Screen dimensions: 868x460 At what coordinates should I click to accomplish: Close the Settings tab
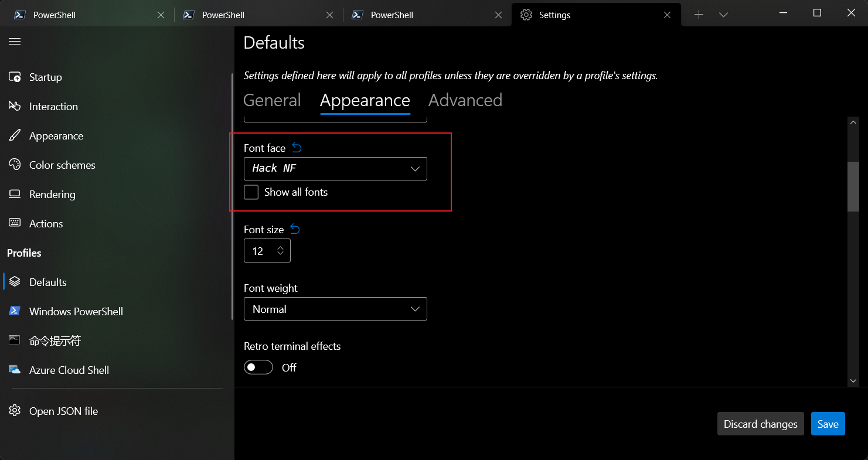pyautogui.click(x=667, y=15)
